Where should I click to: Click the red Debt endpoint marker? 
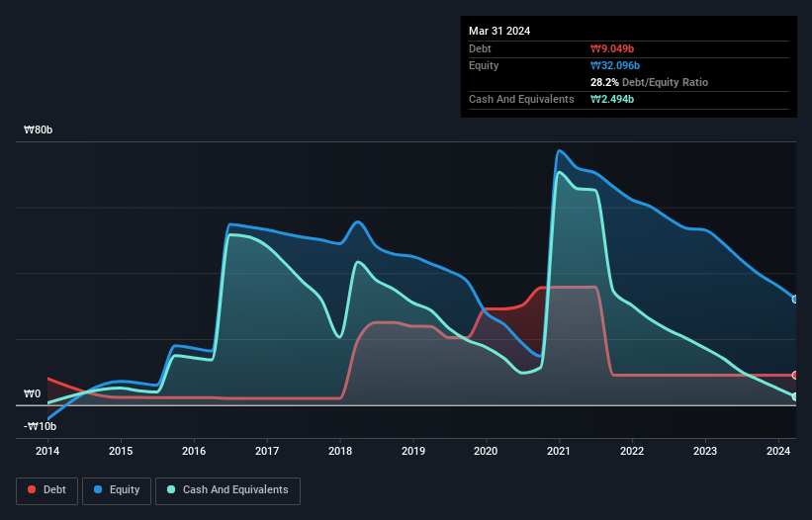pos(795,375)
